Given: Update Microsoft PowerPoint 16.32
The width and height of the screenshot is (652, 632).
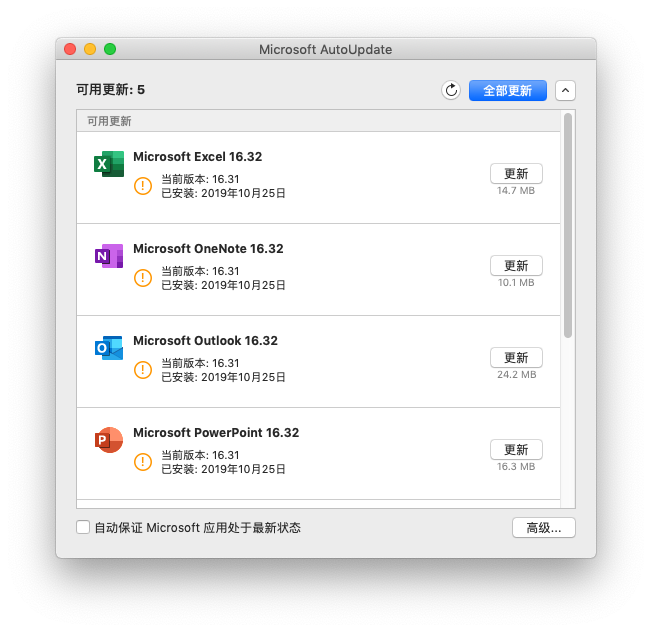Looking at the screenshot, I should pyautogui.click(x=516, y=449).
